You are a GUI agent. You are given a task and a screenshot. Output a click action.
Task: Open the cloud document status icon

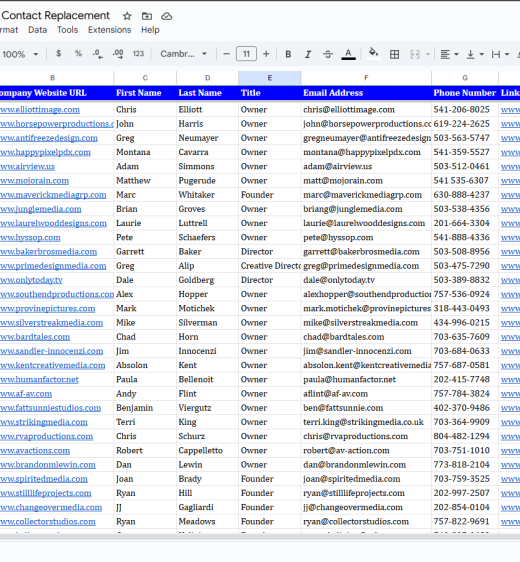click(167, 16)
